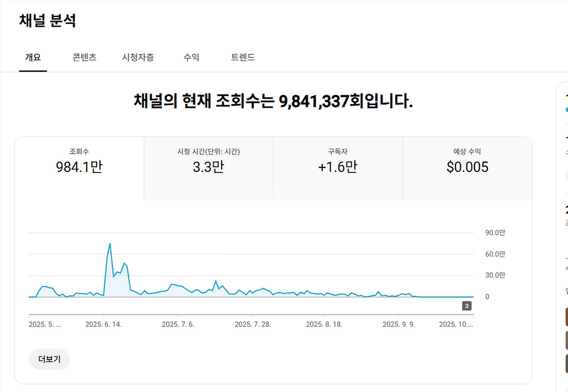Switch to the 콘텐츠 tab
The image size is (568, 392).
[x=84, y=57]
